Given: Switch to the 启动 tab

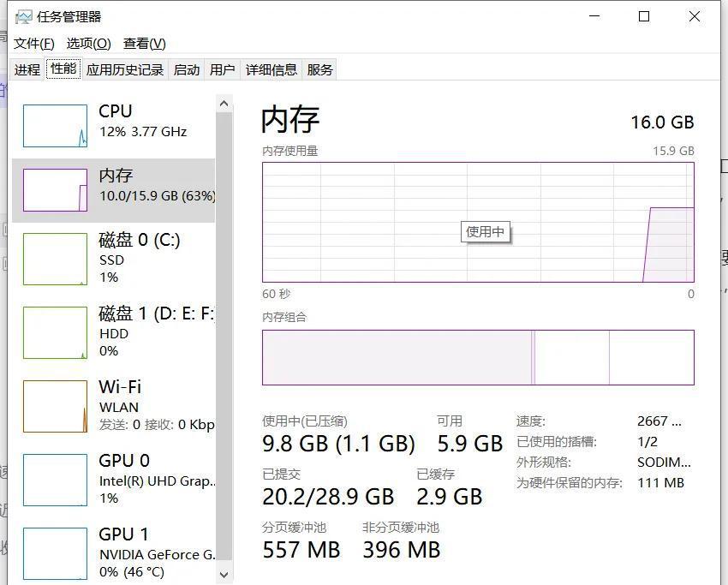Looking at the screenshot, I should pyautogui.click(x=186, y=69).
